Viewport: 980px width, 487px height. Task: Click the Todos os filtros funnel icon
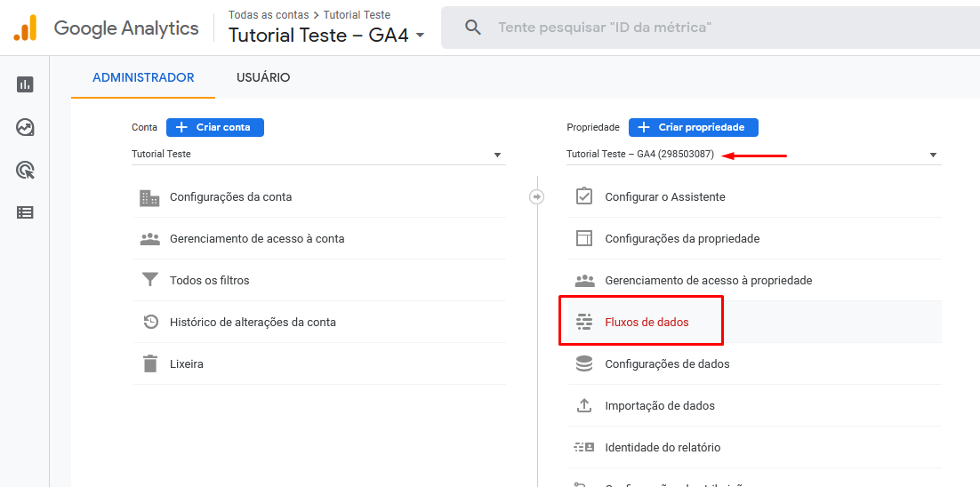pyautogui.click(x=150, y=280)
